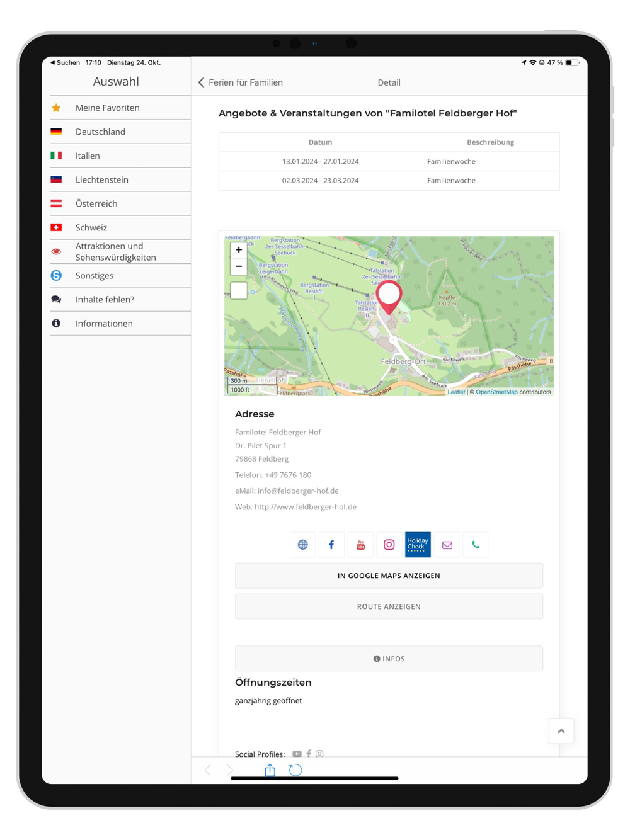Click the Beschreibung column header

tap(490, 142)
